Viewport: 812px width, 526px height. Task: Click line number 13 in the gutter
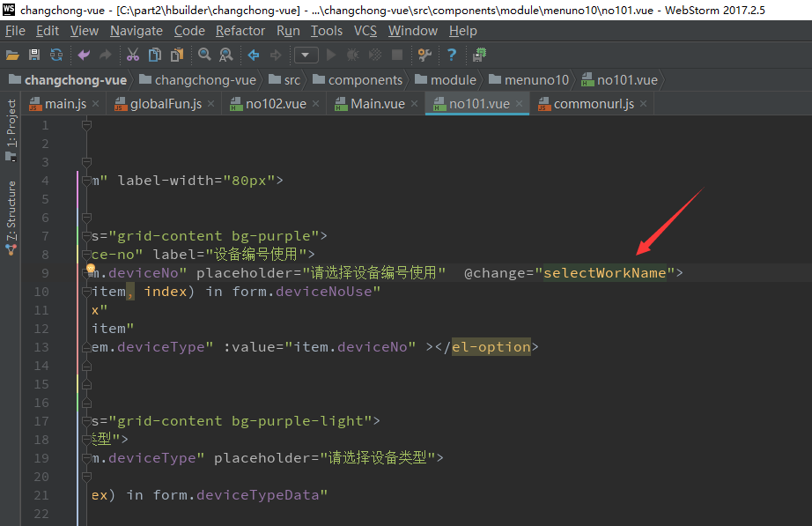click(41, 346)
